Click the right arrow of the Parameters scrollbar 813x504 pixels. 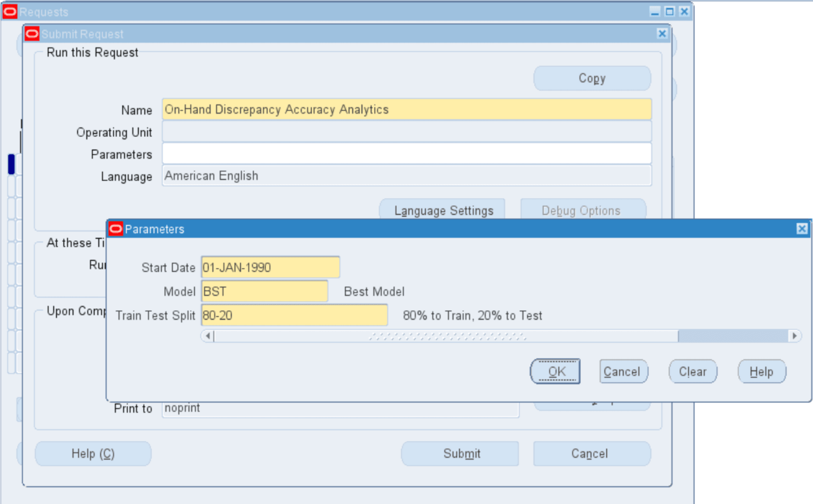click(x=795, y=336)
